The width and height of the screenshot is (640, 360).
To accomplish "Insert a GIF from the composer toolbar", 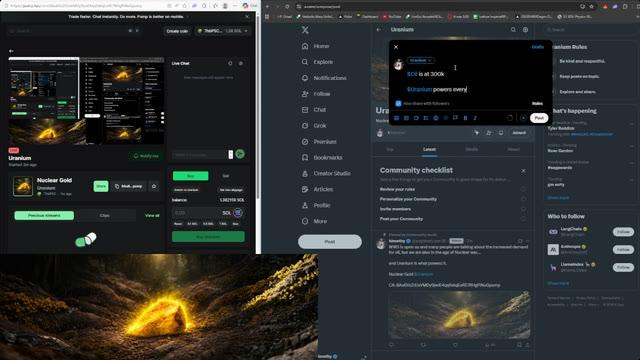I will (x=406, y=118).
